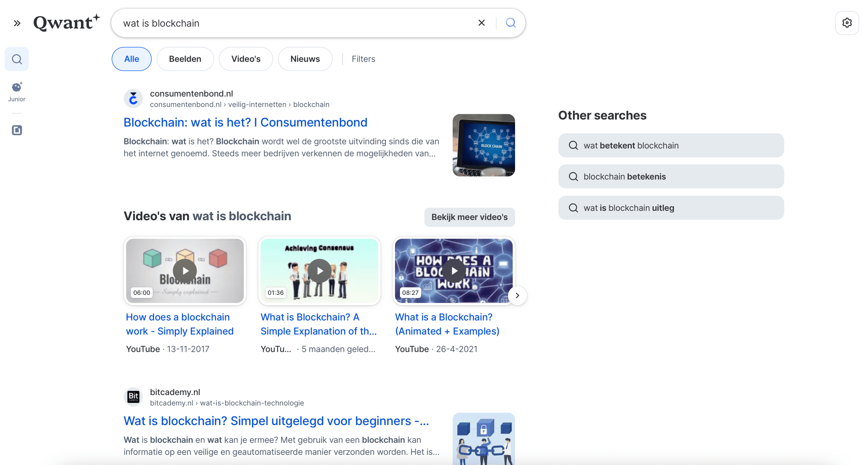Clear the search query with X icon

pos(481,23)
